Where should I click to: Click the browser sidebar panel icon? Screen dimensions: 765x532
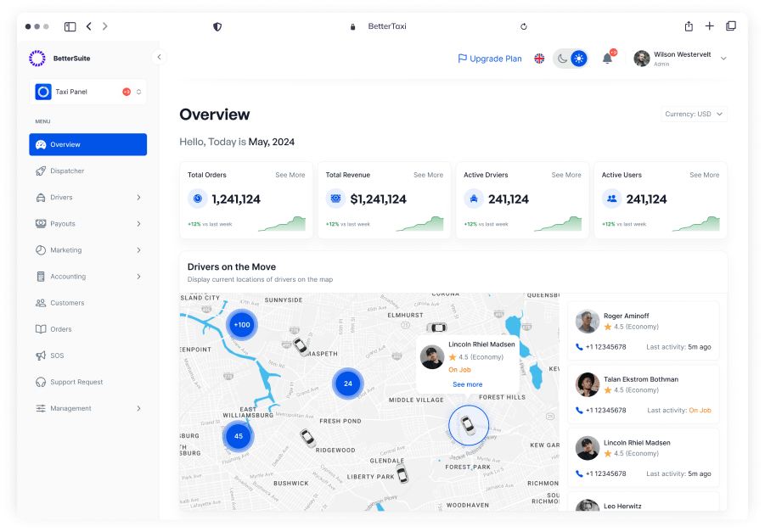[70, 26]
